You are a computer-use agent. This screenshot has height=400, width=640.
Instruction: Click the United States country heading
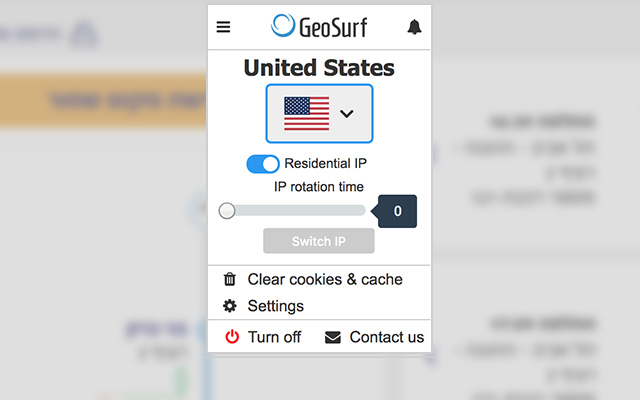(x=319, y=68)
